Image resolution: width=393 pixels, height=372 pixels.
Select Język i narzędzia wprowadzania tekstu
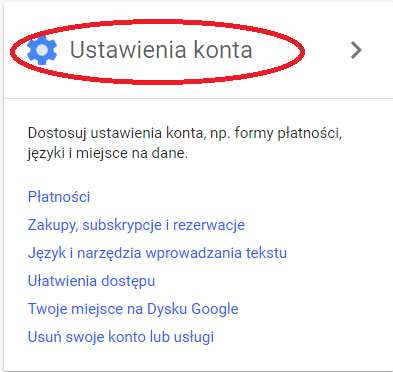click(x=157, y=253)
